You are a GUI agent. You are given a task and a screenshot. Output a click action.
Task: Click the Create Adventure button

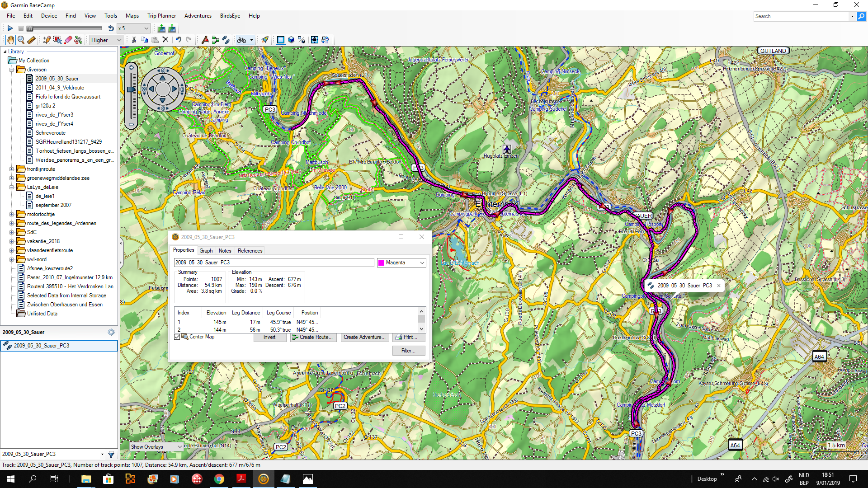[x=364, y=337]
